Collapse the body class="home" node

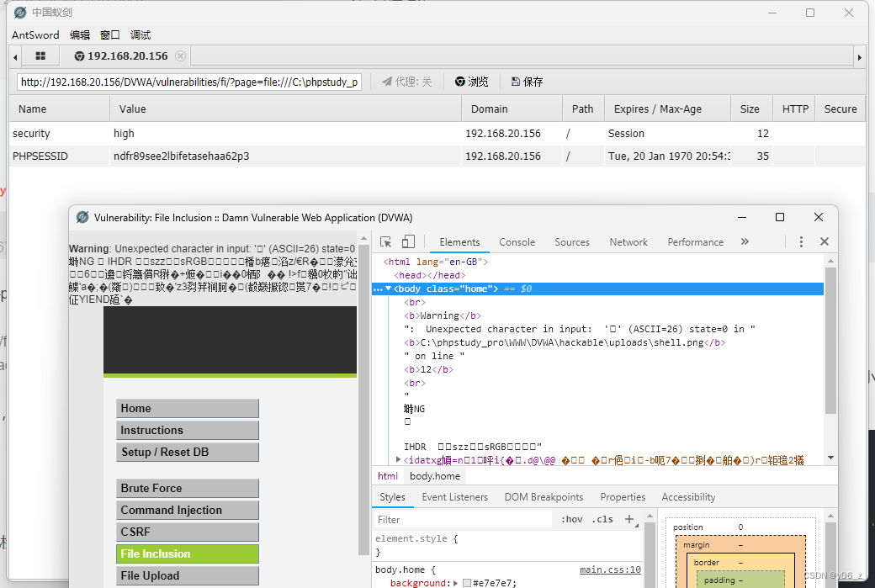389,289
